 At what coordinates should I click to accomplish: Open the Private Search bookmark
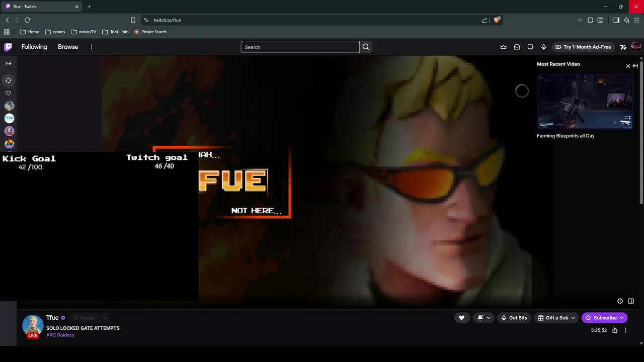[x=150, y=32]
